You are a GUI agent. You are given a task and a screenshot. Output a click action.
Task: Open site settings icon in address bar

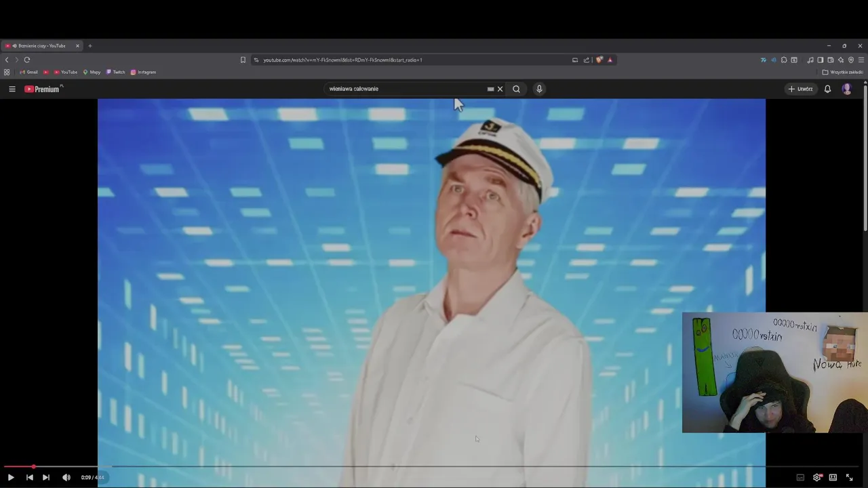pyautogui.click(x=256, y=60)
